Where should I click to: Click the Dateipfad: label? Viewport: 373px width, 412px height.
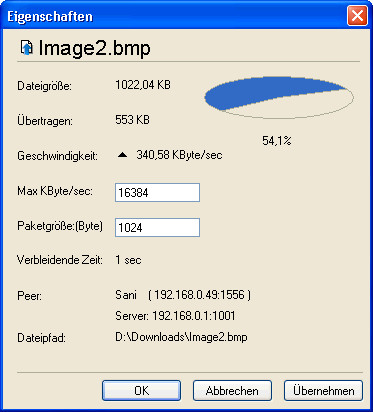pos(41,338)
